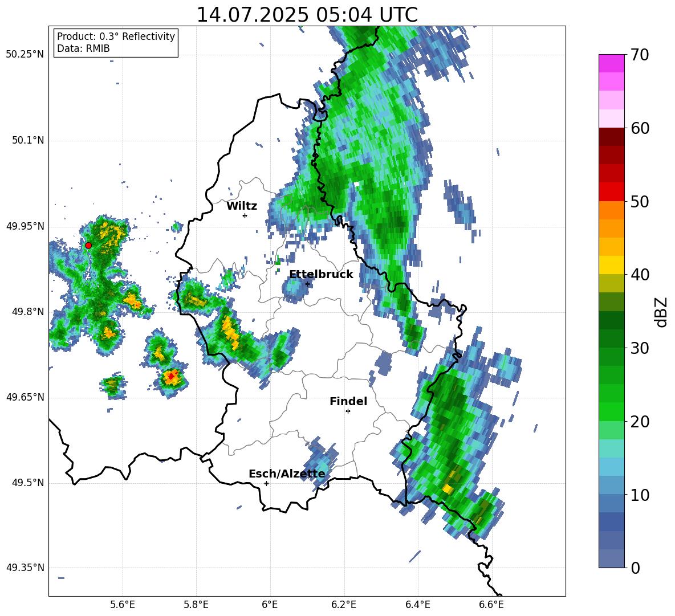Image resolution: width=675 pixels, height=616 pixels.
Task: Click the 6°E longitude label
Action: tap(270, 605)
